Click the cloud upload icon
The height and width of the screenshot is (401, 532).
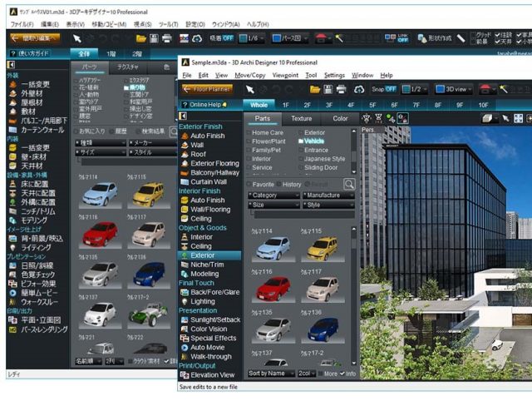tap(359, 89)
